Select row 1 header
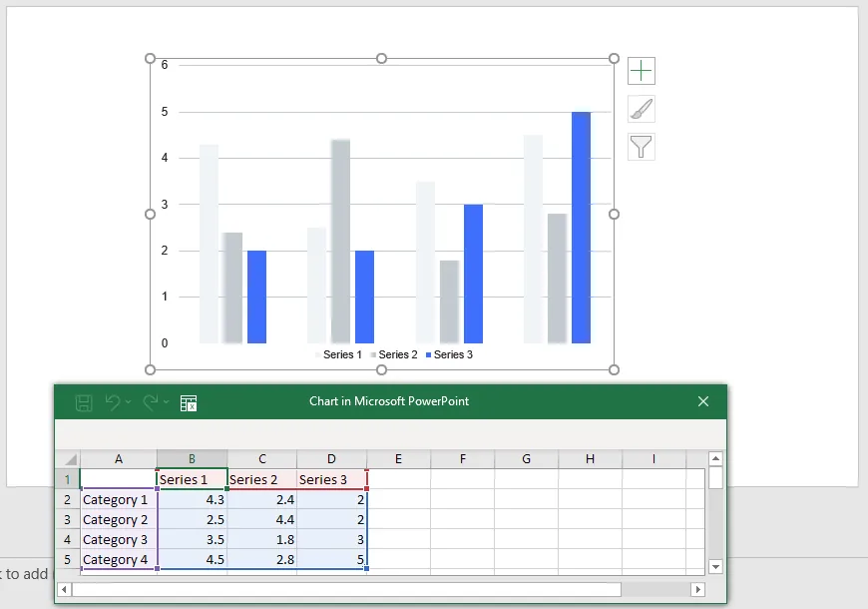This screenshot has width=868, height=609. click(x=68, y=479)
